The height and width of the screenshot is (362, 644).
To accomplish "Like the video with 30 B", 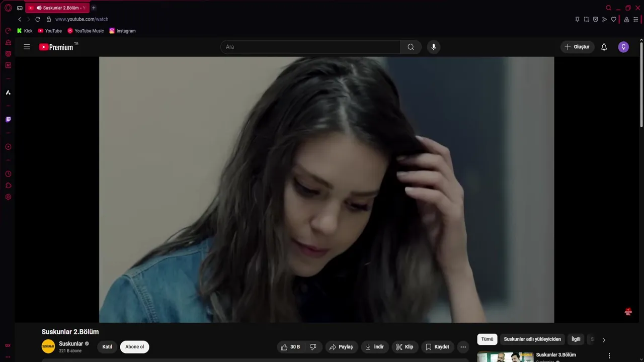I will [x=290, y=347].
